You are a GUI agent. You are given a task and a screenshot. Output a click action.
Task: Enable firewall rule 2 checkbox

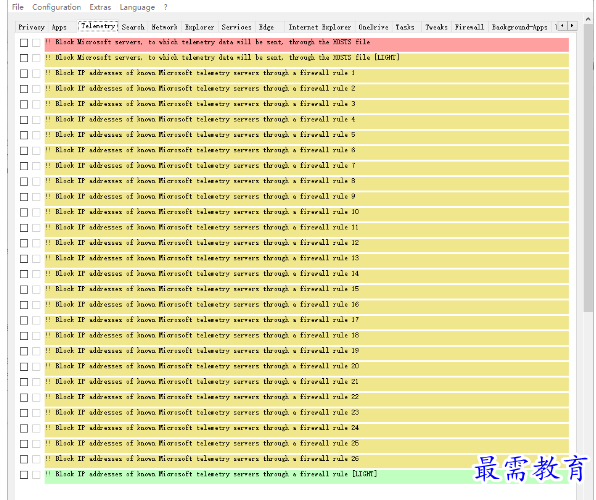24,89
